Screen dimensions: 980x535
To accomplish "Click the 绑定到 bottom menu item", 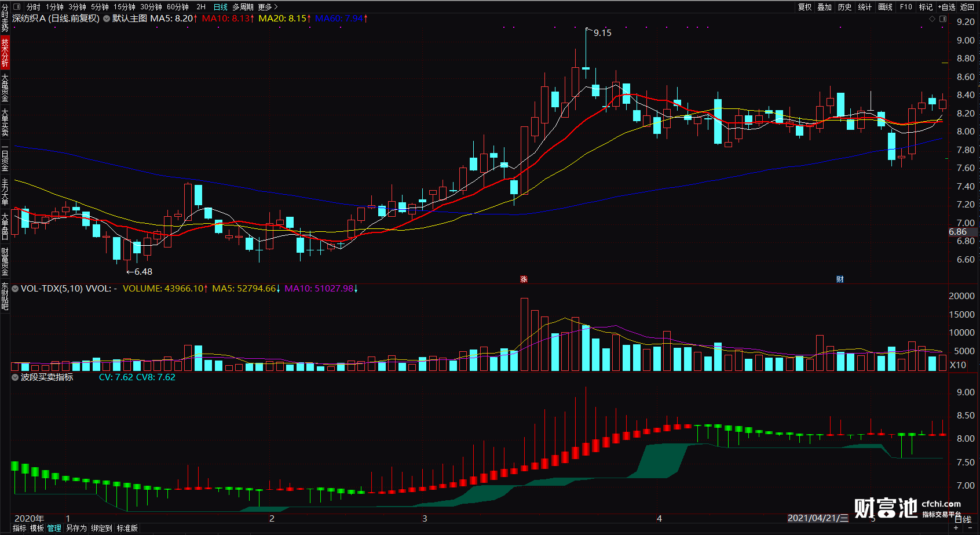I will click(x=101, y=528).
